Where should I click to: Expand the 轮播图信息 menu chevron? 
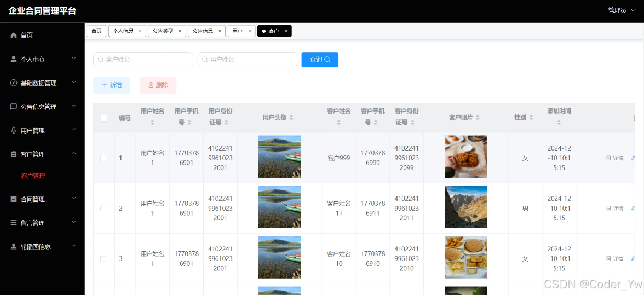(74, 246)
